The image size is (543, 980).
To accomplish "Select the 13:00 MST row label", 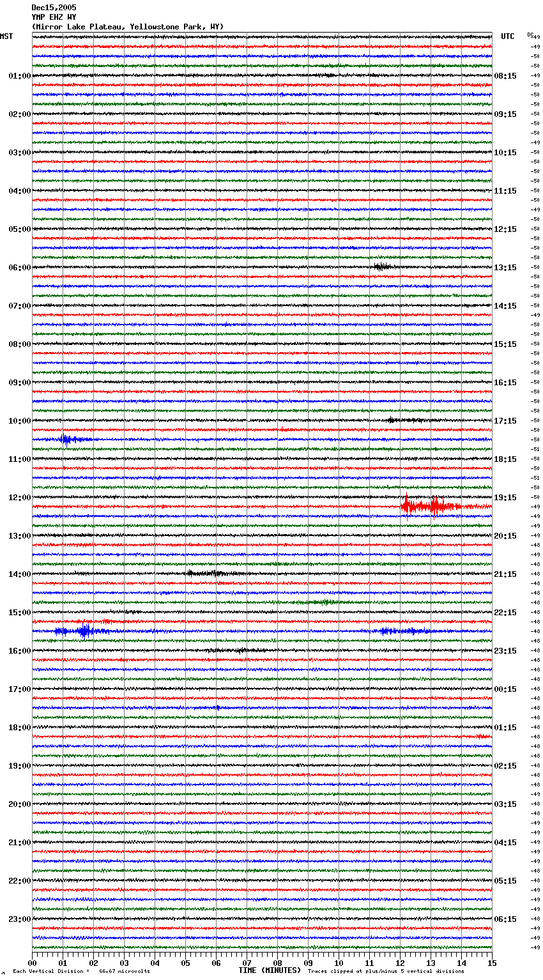I will (20, 536).
